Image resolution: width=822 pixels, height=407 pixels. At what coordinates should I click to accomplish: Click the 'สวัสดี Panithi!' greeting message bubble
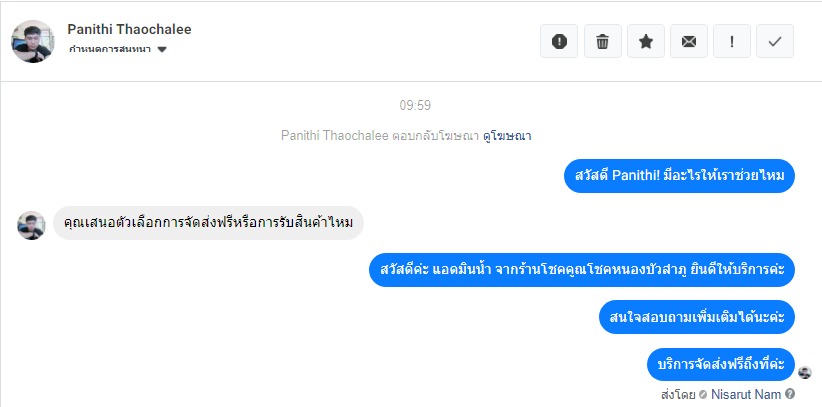click(679, 175)
